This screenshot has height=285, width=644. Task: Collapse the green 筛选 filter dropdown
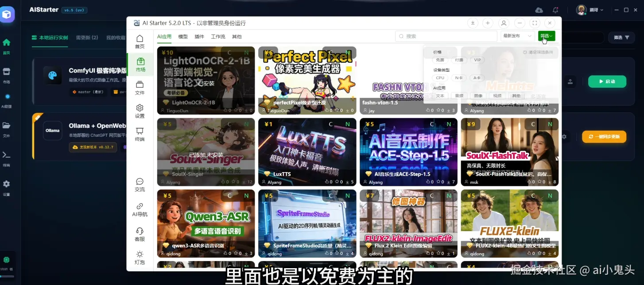point(547,36)
